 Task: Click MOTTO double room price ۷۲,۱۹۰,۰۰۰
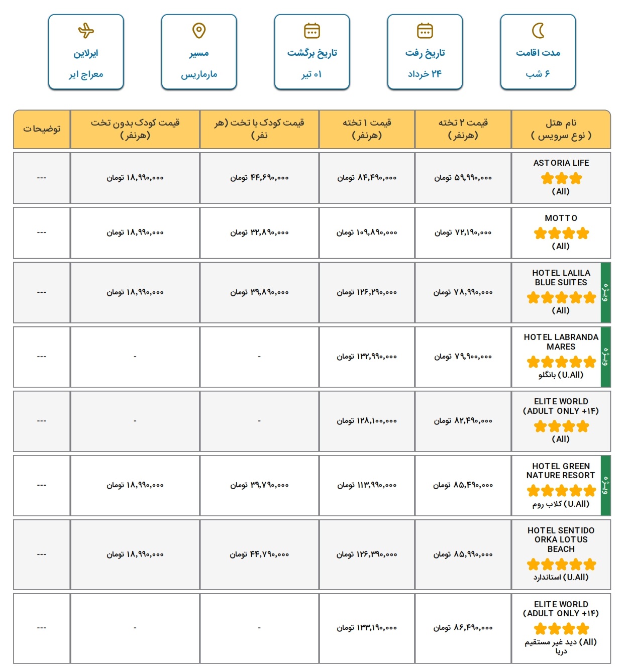463,233
